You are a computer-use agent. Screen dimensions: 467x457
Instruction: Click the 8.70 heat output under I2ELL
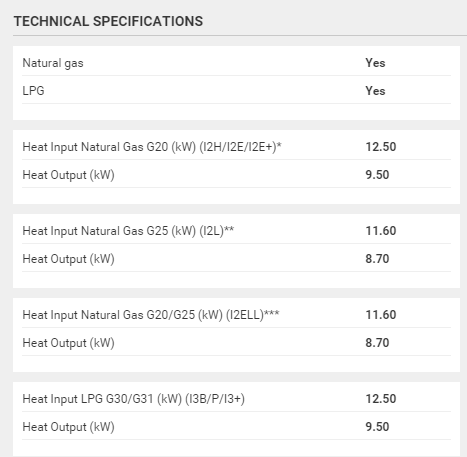click(377, 343)
